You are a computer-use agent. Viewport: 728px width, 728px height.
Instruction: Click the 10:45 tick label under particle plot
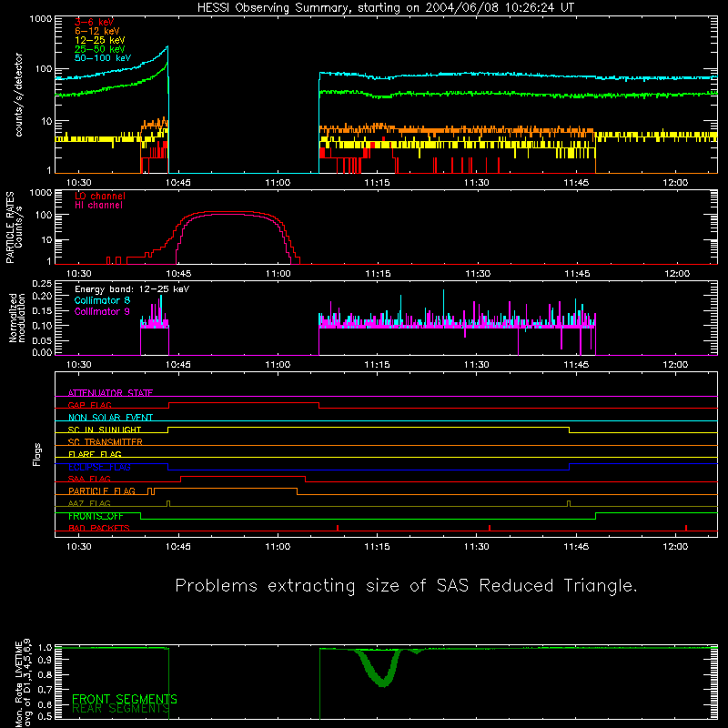178,274
